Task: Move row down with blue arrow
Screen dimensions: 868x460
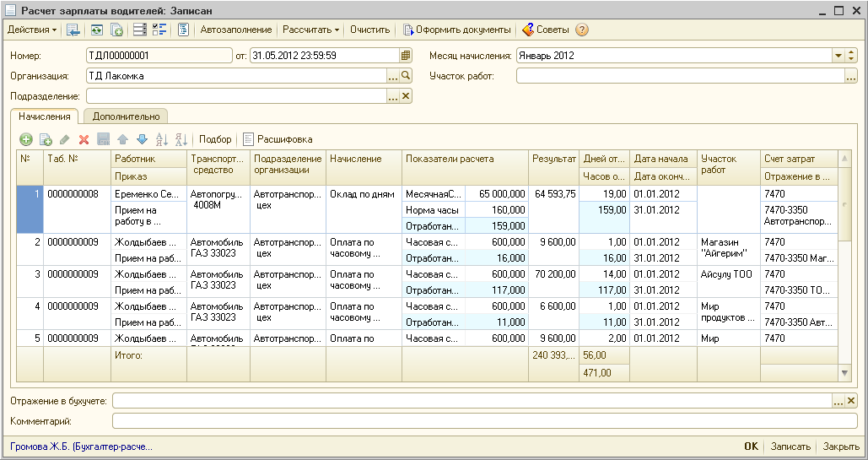Action: point(142,139)
